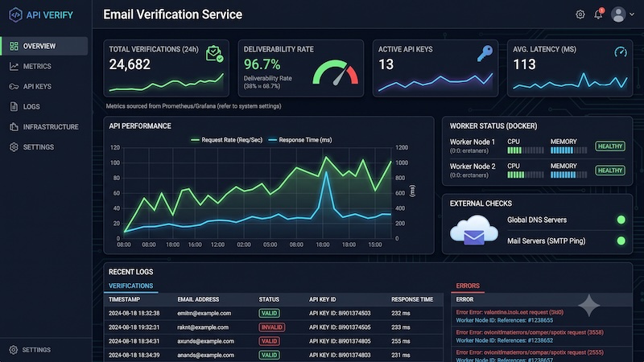644x362 pixels.
Task: Toggle Request Rate legend entry
Action: pyautogui.click(x=227, y=140)
